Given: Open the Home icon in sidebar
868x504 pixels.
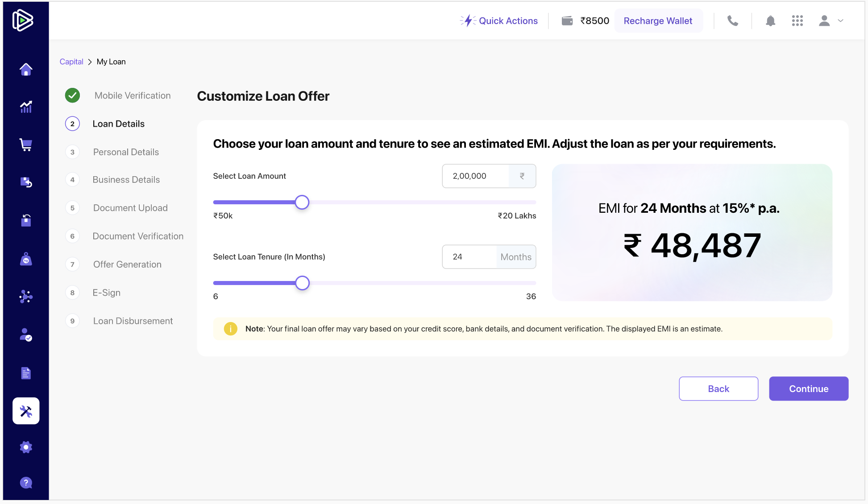Looking at the screenshot, I should [26, 69].
